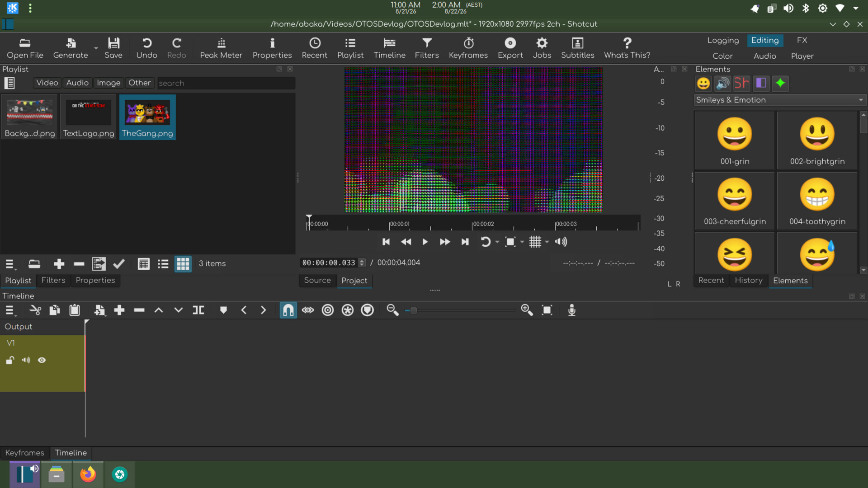Add to playlist with the playlist plus icon
The height and width of the screenshot is (488, 868).
(59, 264)
